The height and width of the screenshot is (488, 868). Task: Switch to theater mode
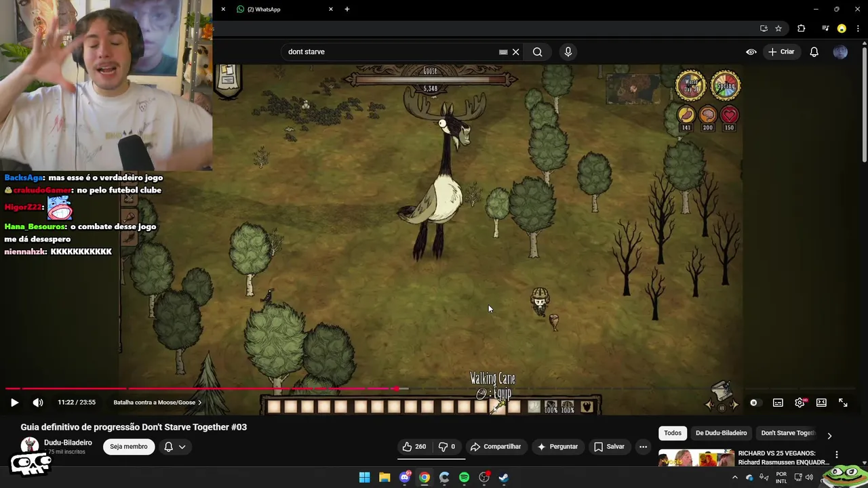click(x=821, y=403)
